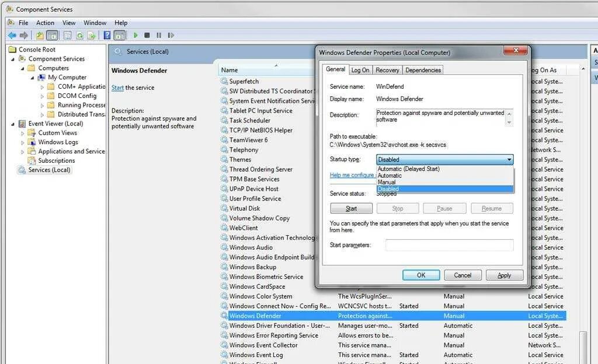Click the Description box scroll-down arrow
Image resolution: width=598 pixels, height=364 pixels.
(x=509, y=123)
